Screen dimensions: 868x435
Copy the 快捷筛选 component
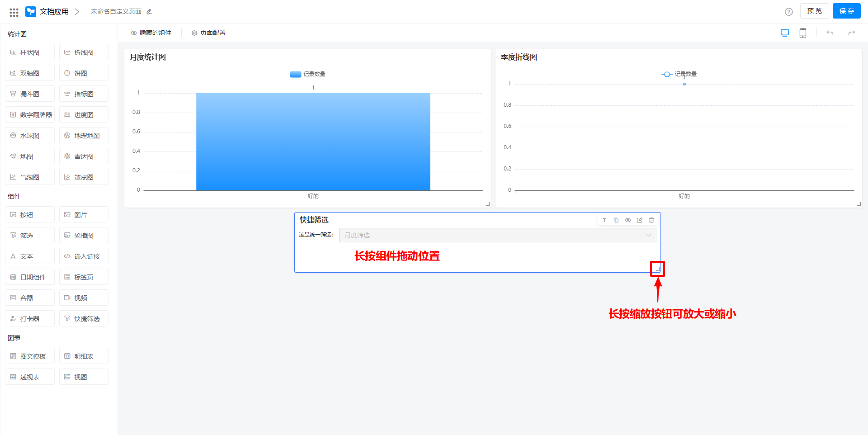616,220
